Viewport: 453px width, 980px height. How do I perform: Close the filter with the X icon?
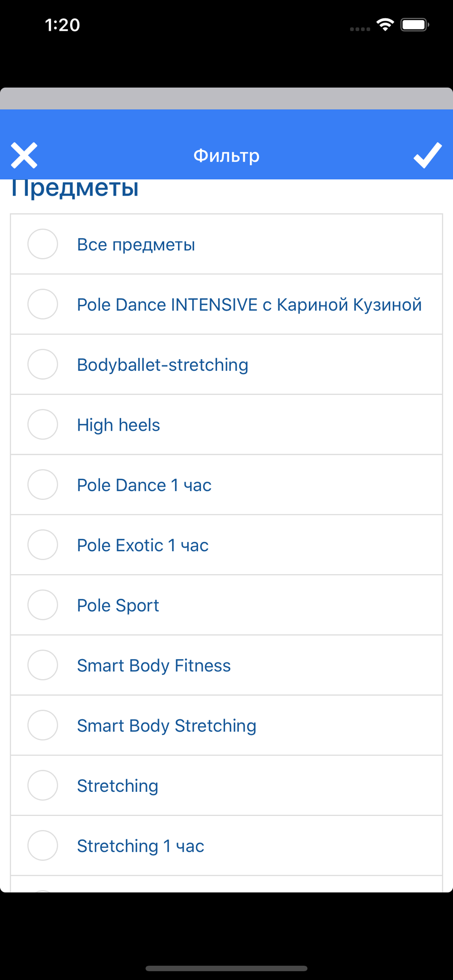pos(24,156)
